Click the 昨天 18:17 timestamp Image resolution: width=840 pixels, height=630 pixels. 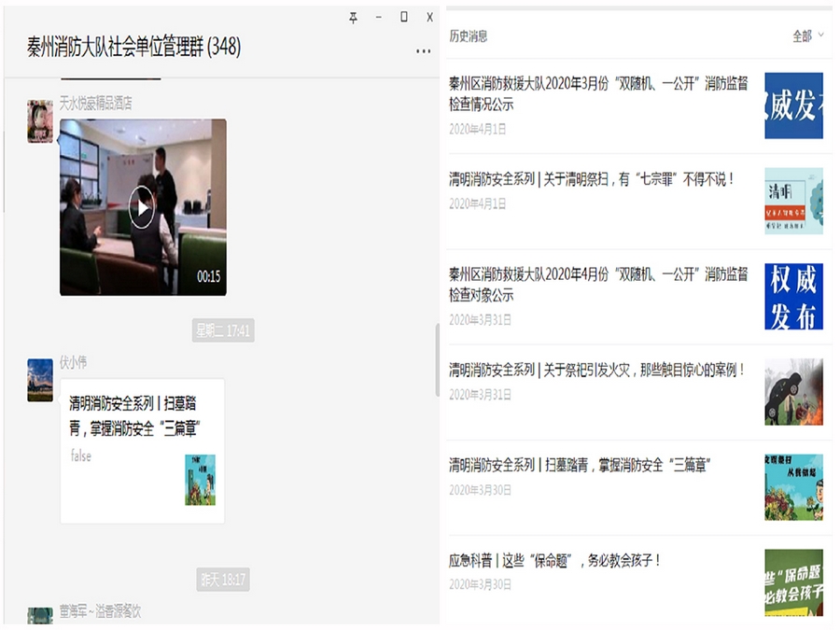(x=223, y=579)
